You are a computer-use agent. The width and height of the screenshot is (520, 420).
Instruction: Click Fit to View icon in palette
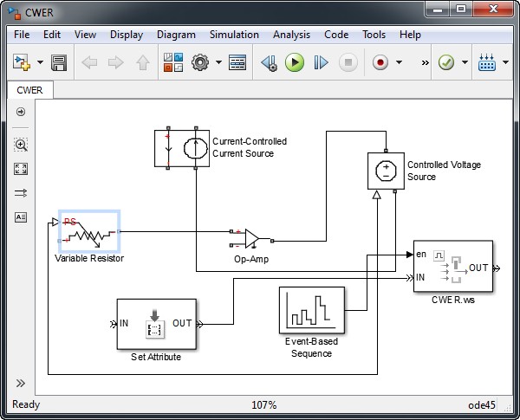coord(21,169)
